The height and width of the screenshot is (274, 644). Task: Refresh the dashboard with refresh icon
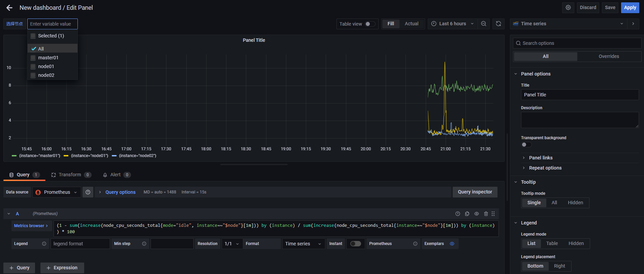tap(498, 24)
